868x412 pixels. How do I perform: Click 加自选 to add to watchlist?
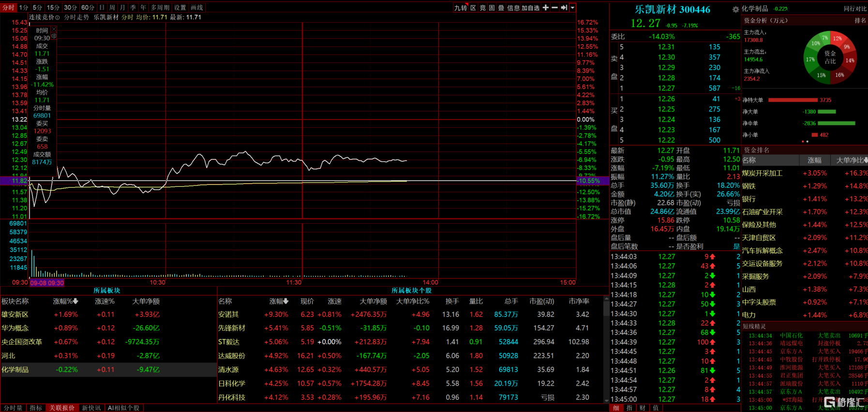530,8
